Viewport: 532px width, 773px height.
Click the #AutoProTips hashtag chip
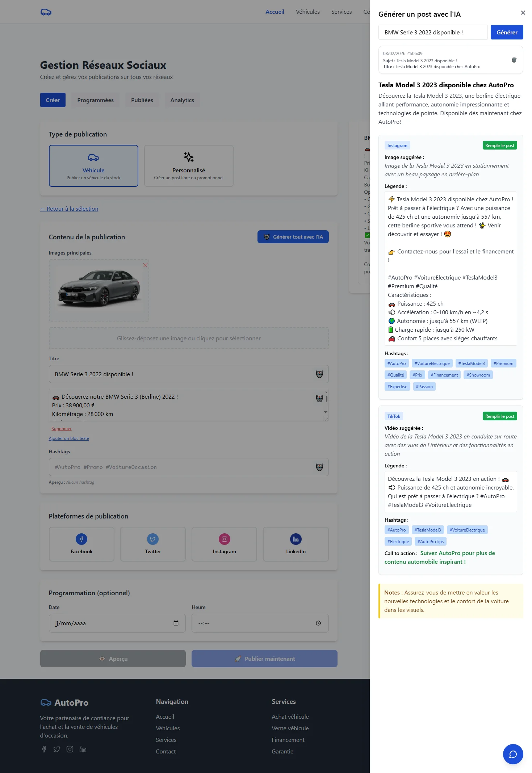[430, 541]
